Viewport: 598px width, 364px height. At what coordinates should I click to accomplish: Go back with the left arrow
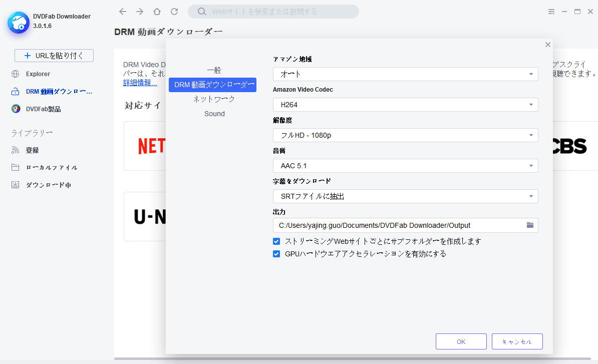(x=122, y=12)
